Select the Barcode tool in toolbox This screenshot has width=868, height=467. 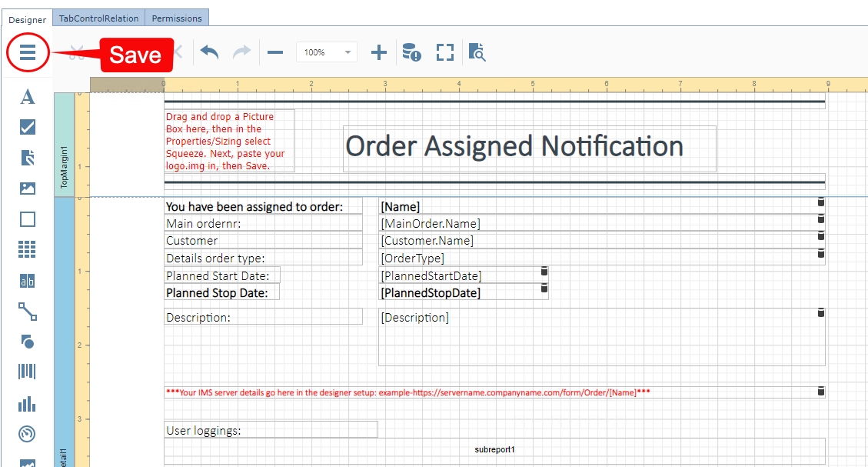[28, 372]
